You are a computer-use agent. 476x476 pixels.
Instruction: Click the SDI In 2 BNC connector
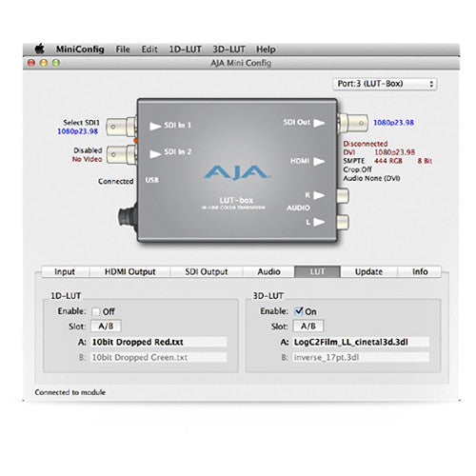pyautogui.click(x=122, y=154)
